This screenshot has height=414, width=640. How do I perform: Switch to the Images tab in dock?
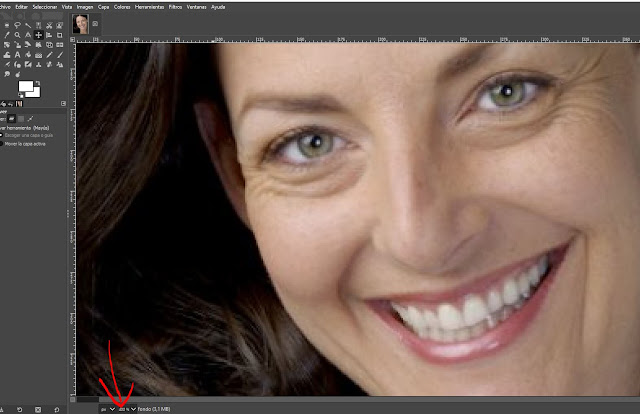tap(19, 104)
